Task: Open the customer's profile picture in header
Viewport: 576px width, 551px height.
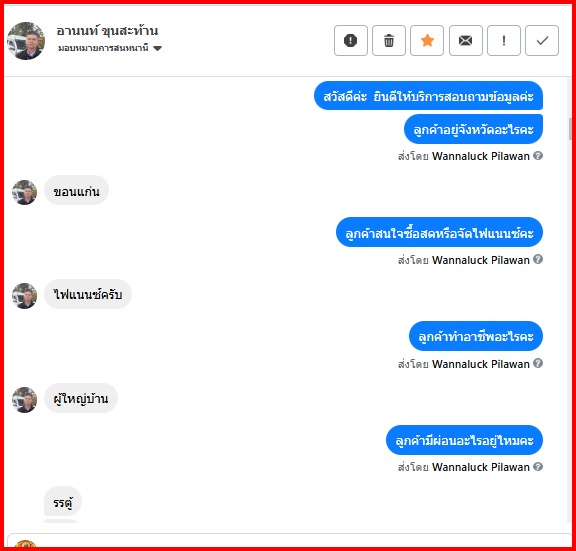Action: [x=26, y=40]
